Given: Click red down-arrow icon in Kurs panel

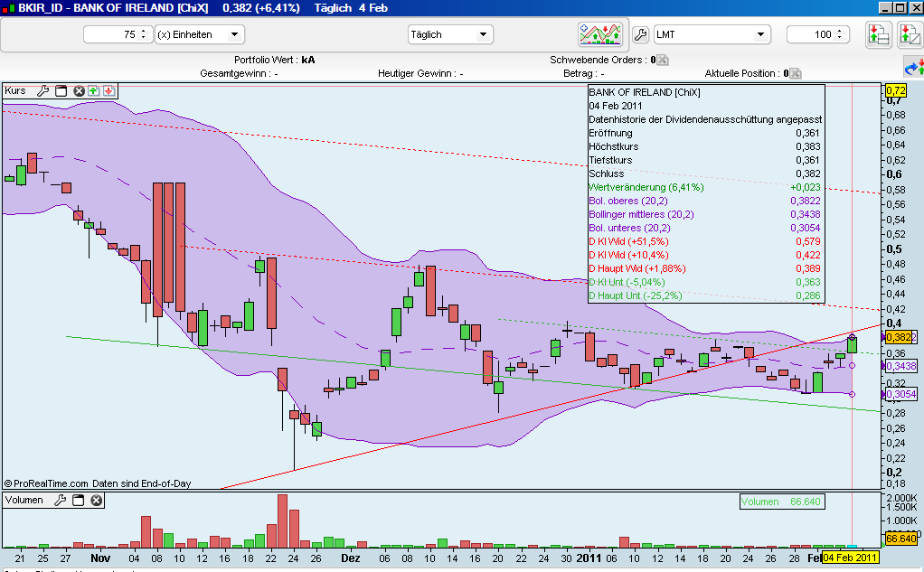Looking at the screenshot, I should 109,90.
